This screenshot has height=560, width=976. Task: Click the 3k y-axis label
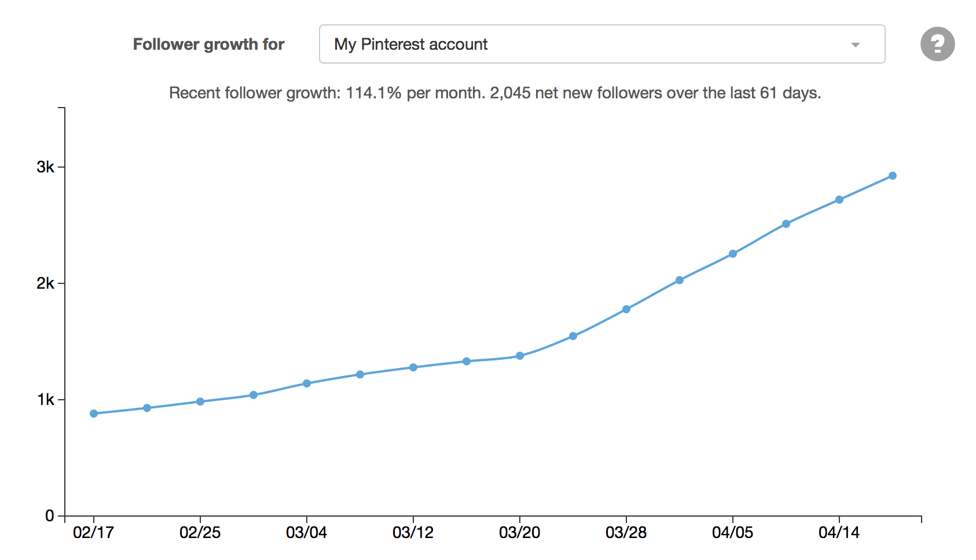click(45, 167)
